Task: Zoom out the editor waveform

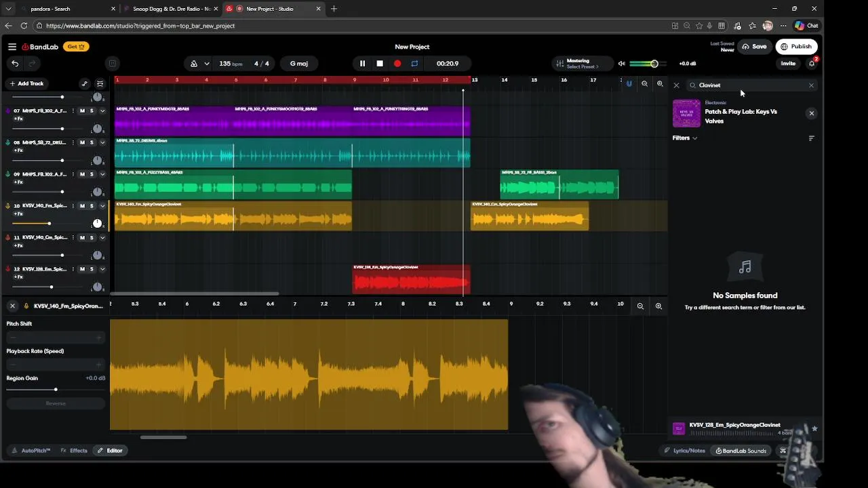Action: click(x=640, y=306)
